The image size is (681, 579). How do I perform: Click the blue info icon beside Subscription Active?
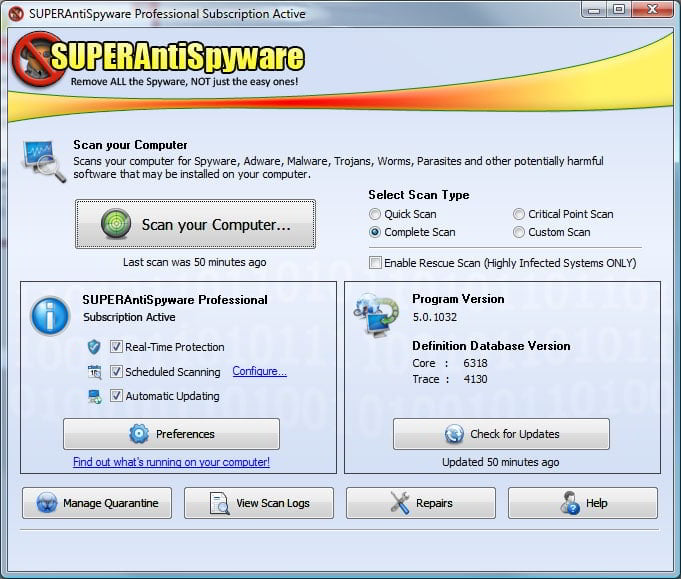(x=50, y=315)
